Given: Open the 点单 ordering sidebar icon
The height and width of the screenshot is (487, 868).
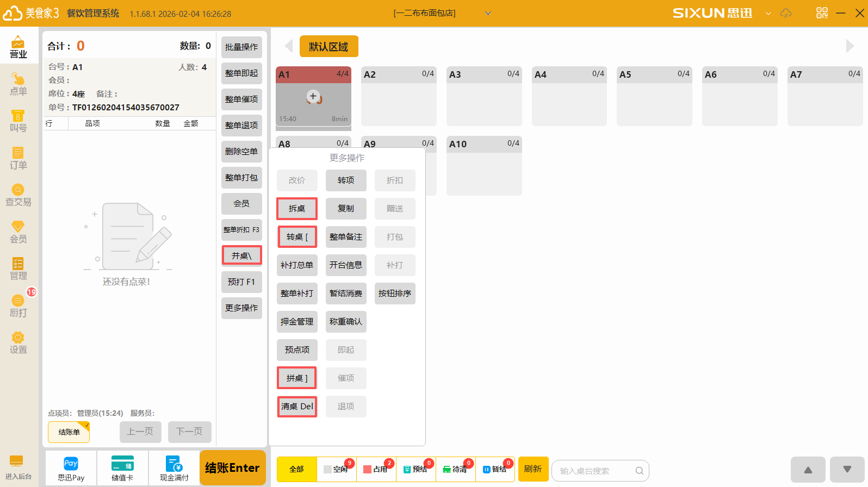Looking at the screenshot, I should (x=18, y=84).
